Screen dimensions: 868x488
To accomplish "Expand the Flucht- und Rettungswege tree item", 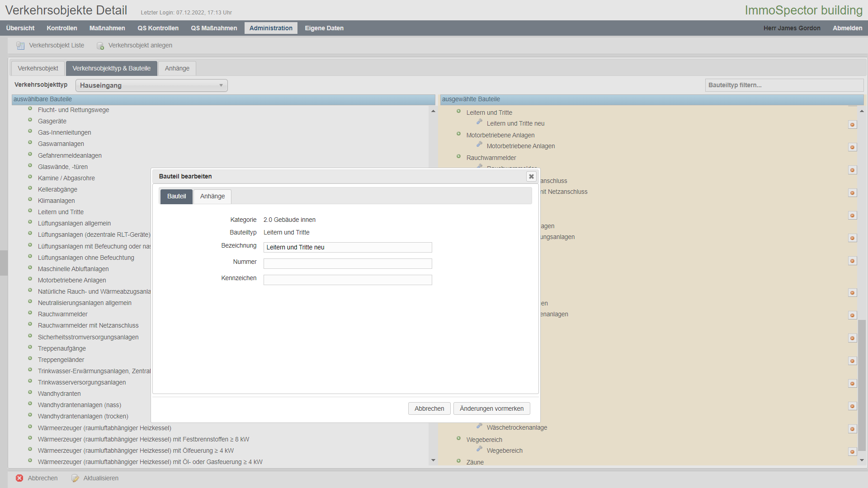I will coord(30,109).
